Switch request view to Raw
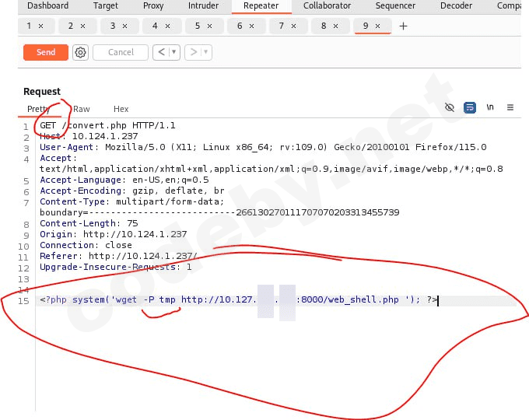 click(82, 109)
